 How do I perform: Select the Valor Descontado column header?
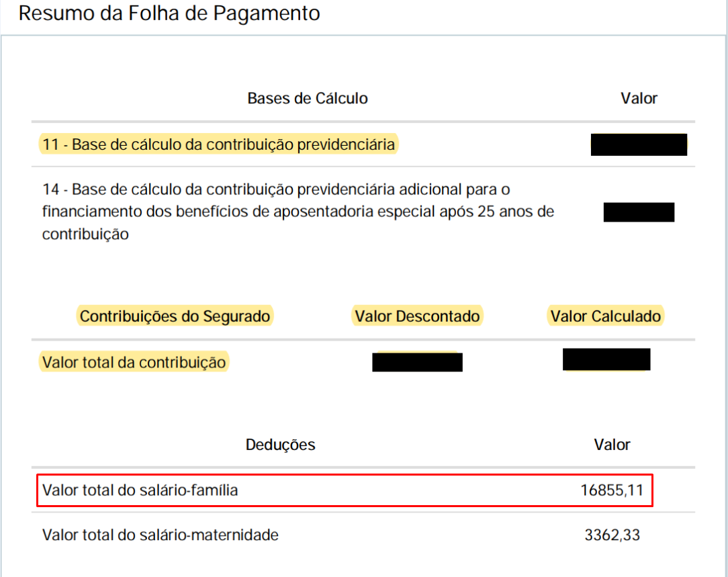(x=417, y=316)
